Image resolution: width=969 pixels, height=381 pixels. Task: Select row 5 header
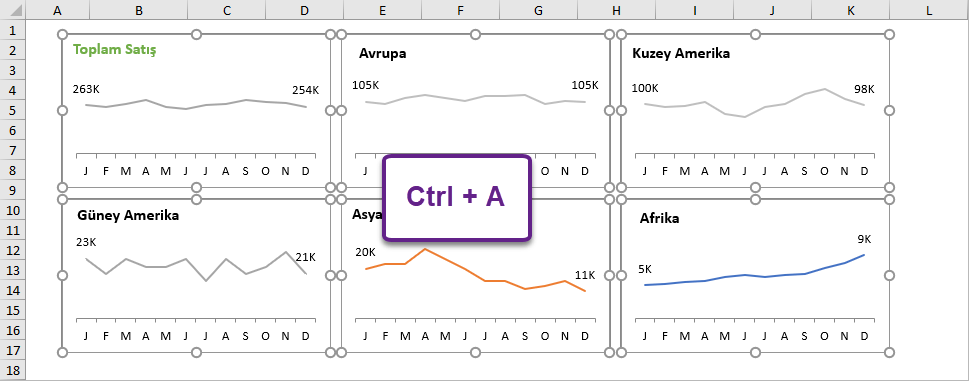[x=14, y=110]
